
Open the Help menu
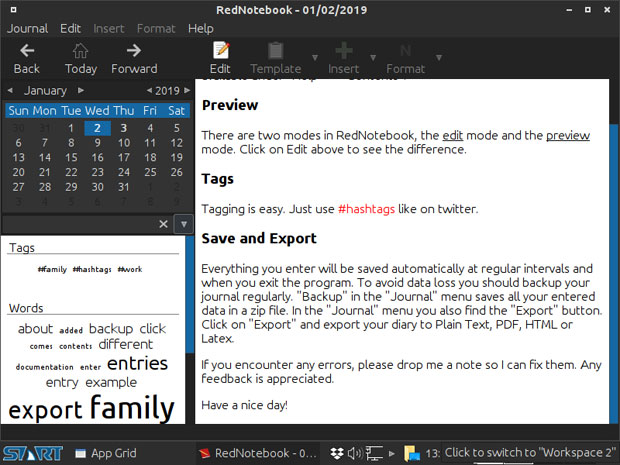pos(200,28)
